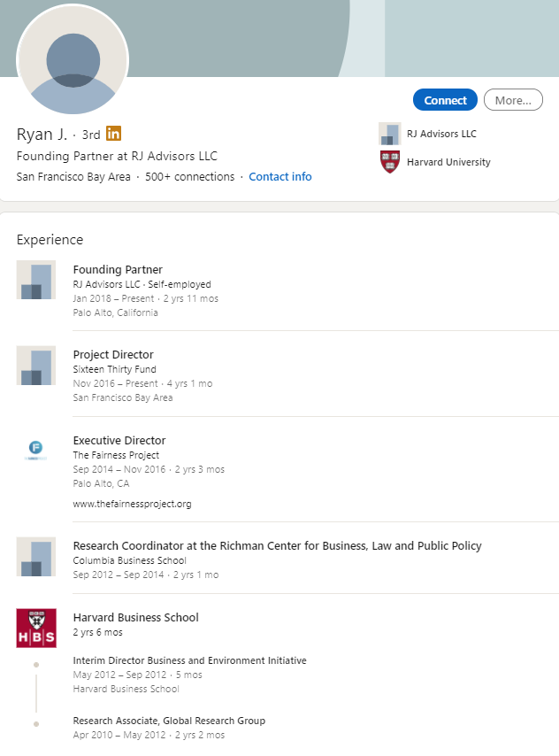Click The Fairness Project logo icon
The height and width of the screenshot is (756, 559).
tap(35, 451)
